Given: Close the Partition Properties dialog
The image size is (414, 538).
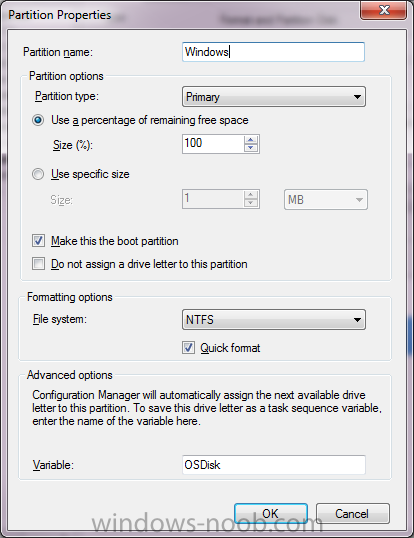Looking at the screenshot, I should tap(384, 10).
